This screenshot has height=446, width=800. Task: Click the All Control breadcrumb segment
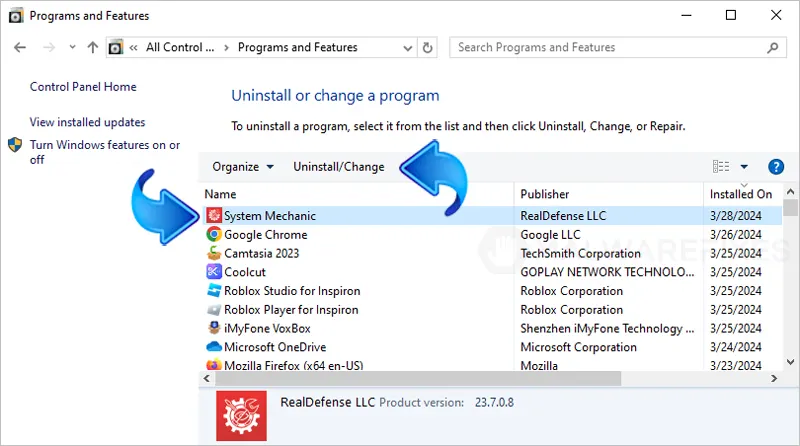180,47
